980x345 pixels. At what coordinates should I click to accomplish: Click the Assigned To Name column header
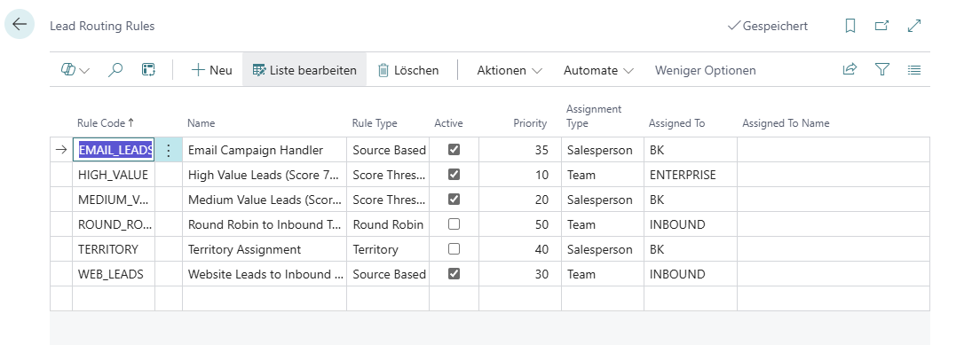click(x=786, y=123)
